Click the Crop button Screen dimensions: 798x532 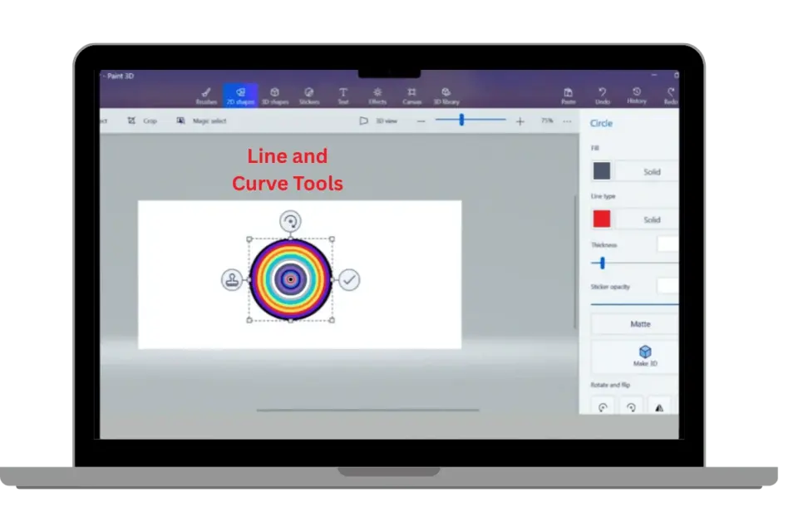[x=142, y=121]
